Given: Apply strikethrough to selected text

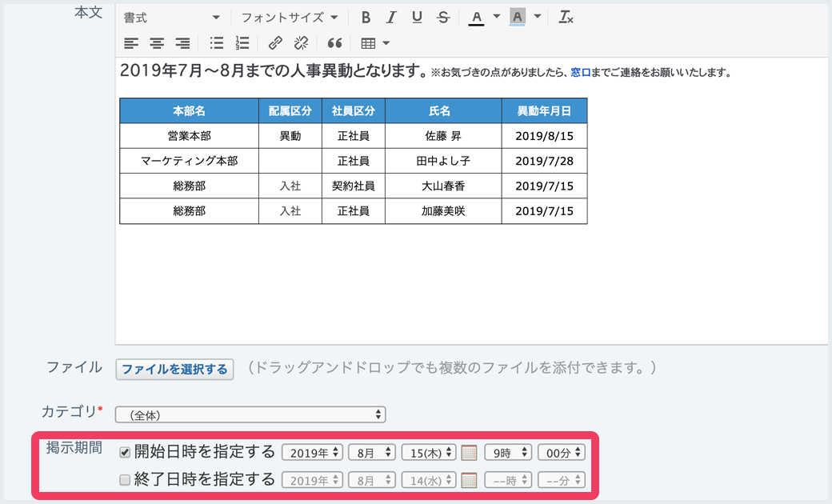Looking at the screenshot, I should click(442, 17).
